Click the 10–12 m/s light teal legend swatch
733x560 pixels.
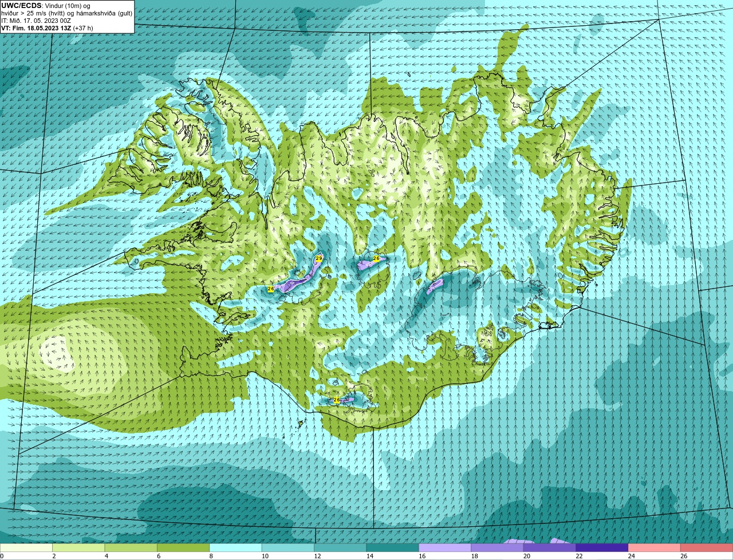point(288,547)
